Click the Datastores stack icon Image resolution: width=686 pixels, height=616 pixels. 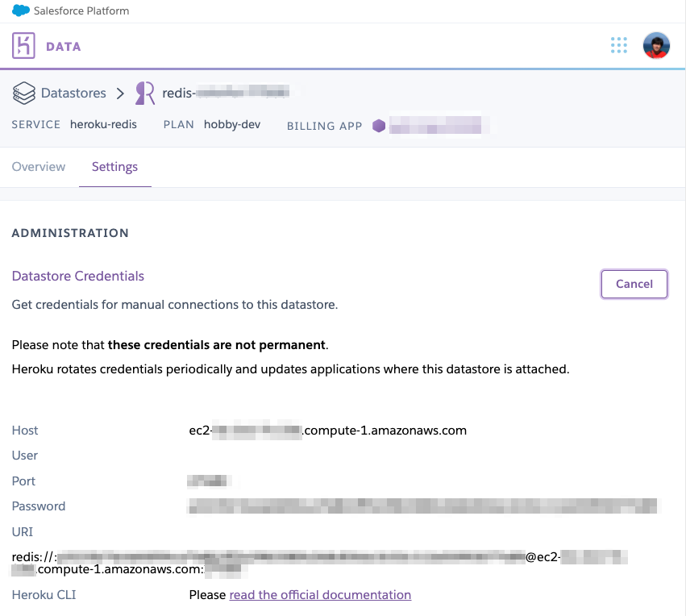pos(23,93)
